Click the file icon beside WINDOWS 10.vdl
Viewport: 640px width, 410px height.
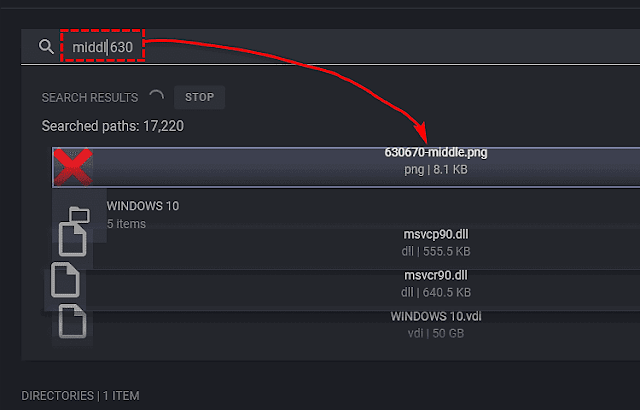tap(73, 322)
